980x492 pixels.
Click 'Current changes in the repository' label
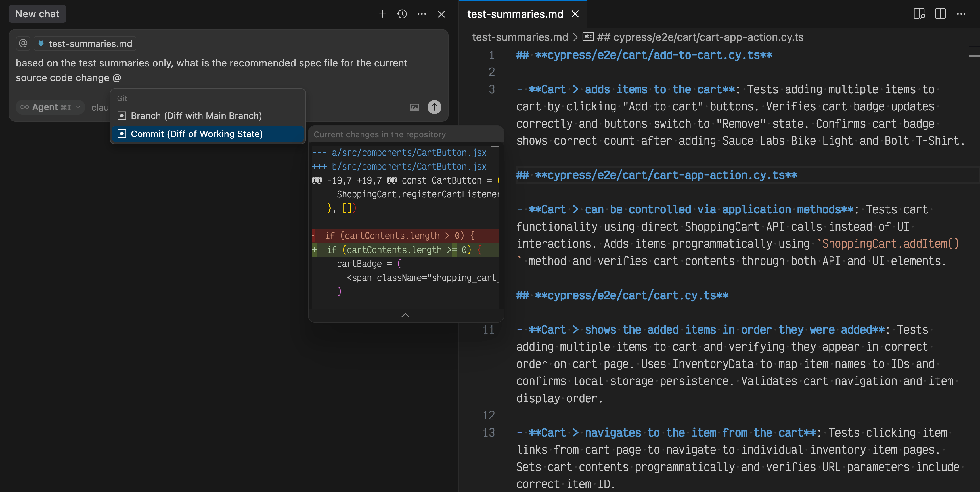point(379,134)
